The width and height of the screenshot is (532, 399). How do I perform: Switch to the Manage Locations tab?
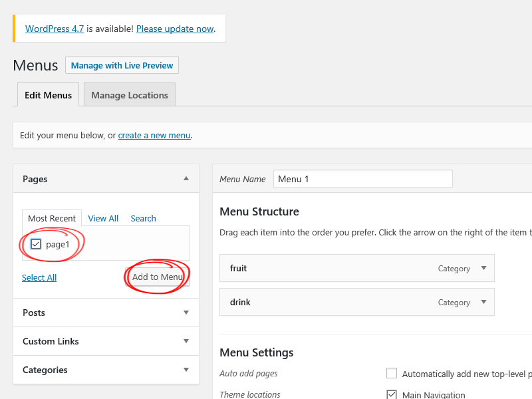pyautogui.click(x=130, y=95)
